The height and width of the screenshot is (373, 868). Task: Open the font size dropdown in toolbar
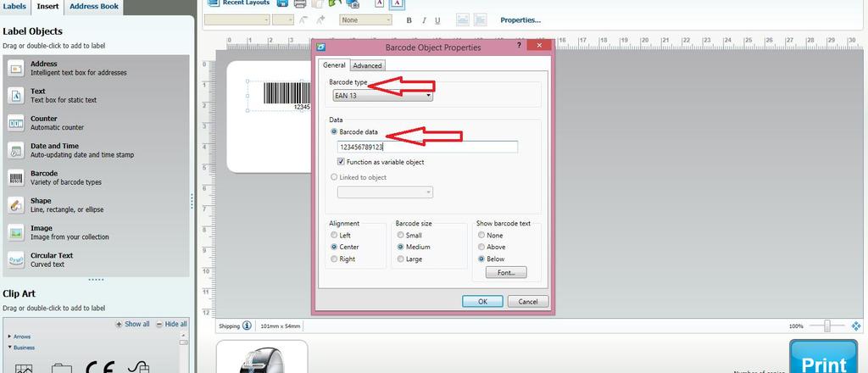tap(283, 20)
